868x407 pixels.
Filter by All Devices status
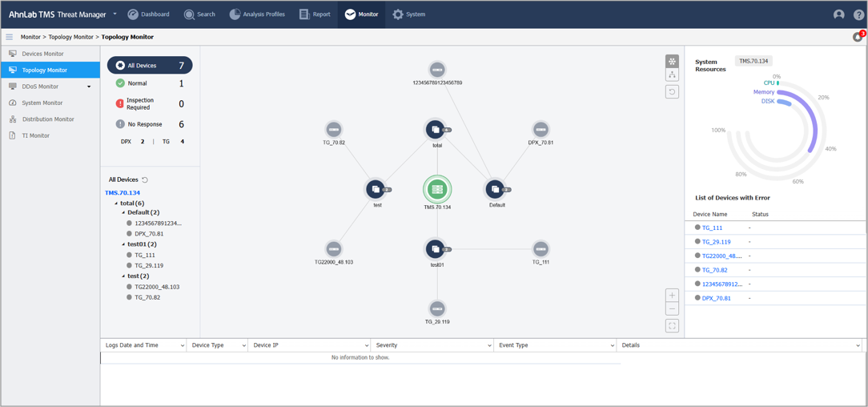pos(150,66)
